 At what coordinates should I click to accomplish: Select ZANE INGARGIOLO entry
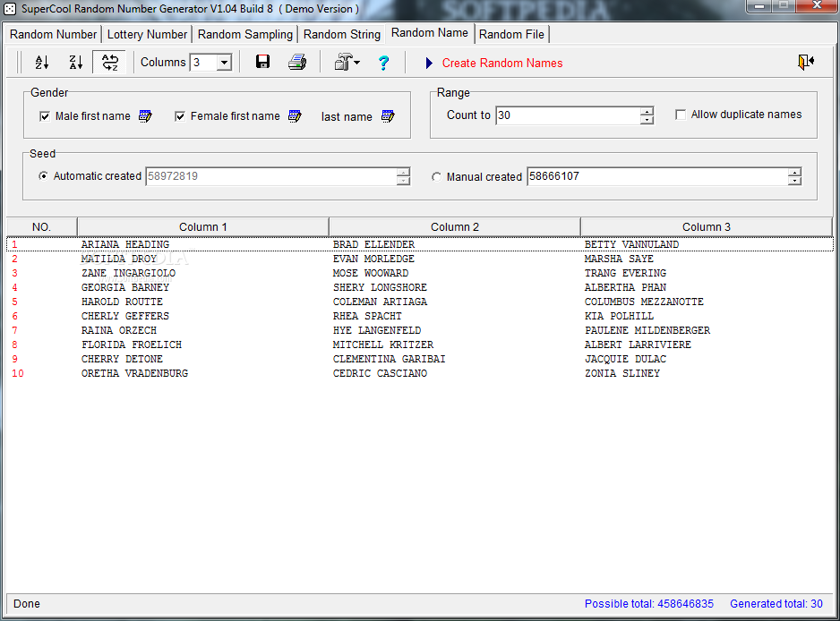tap(128, 273)
